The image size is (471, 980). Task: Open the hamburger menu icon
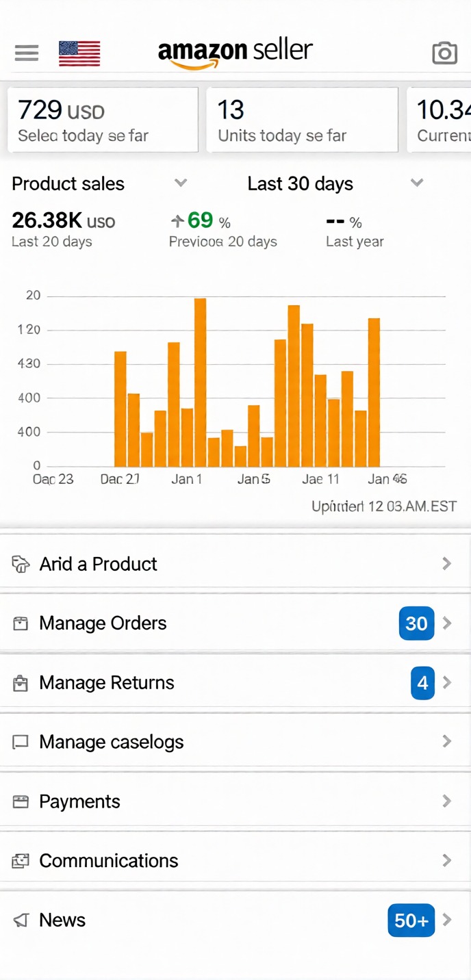tap(27, 53)
